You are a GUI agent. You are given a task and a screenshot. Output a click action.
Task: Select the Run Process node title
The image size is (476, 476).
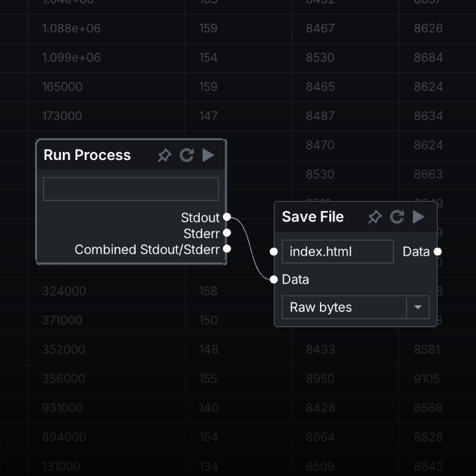point(87,155)
